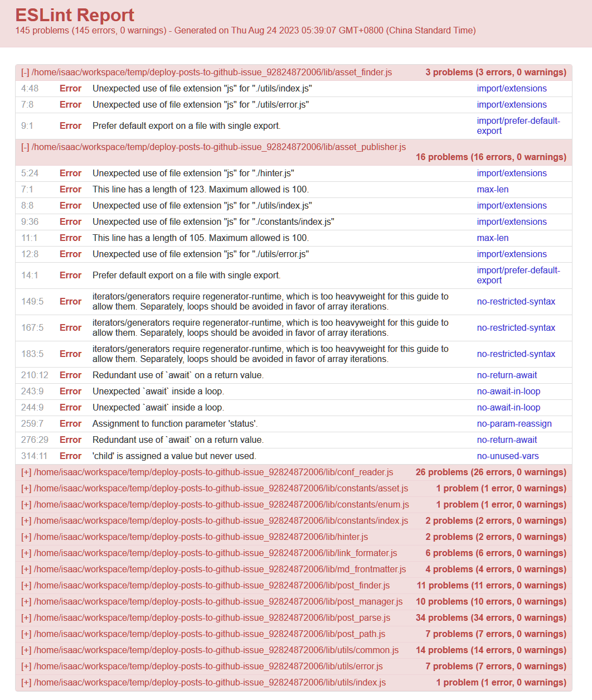Open the no-return-await rule link at line 210:12
Screen dimensions: 592x700
(x=507, y=375)
